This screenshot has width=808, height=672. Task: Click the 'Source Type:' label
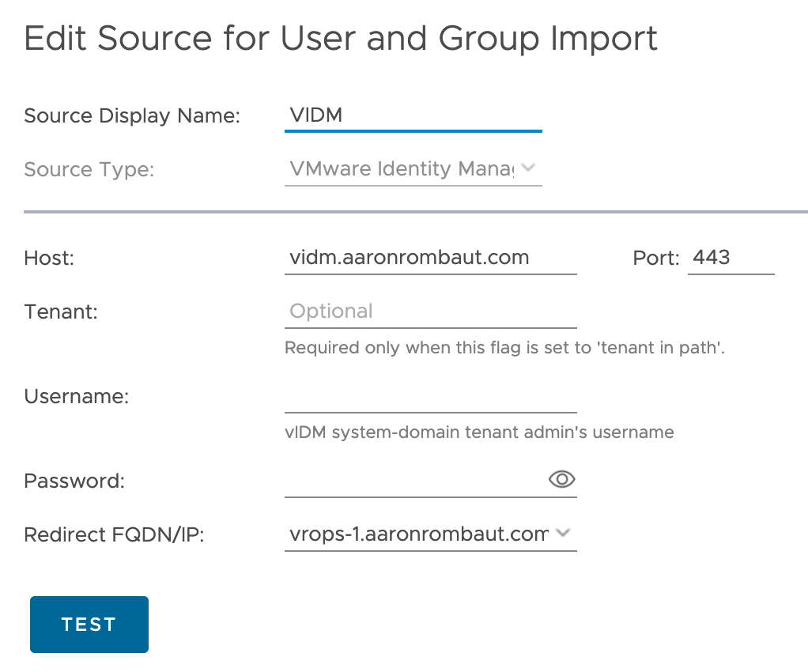click(89, 169)
